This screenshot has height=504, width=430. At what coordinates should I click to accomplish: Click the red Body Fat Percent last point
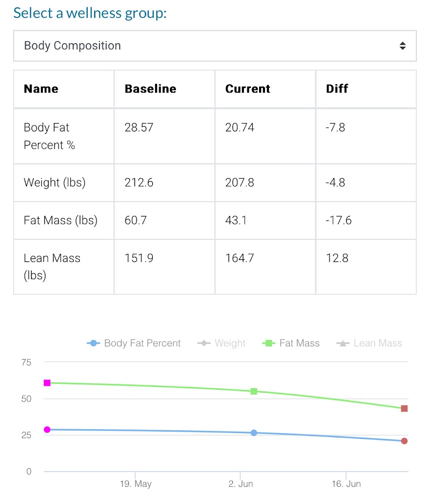[x=404, y=441]
